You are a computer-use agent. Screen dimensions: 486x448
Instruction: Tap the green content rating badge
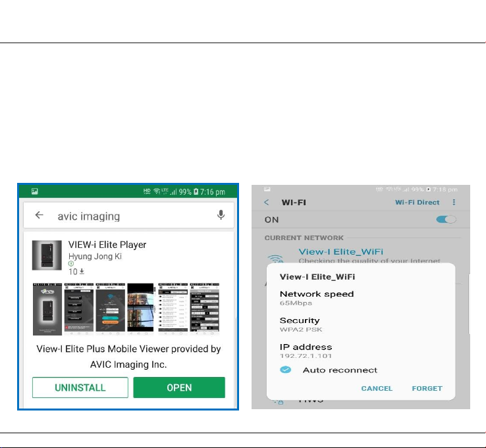click(71, 264)
